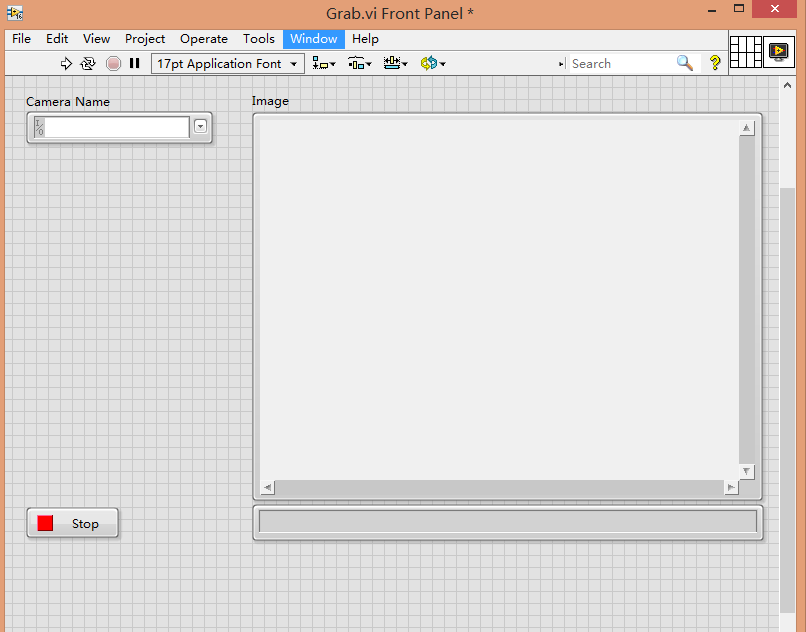Click the connector pane grid icon
806x632 pixels.
pos(745,52)
